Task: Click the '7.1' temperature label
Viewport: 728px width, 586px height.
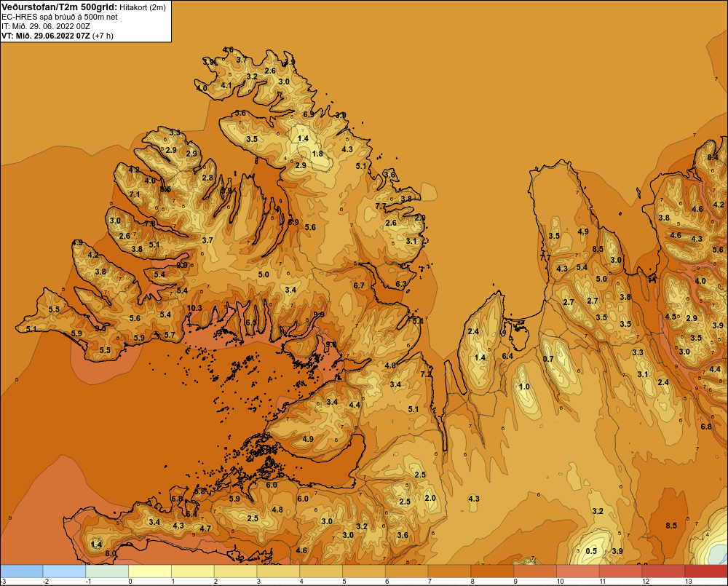Action: [135, 194]
